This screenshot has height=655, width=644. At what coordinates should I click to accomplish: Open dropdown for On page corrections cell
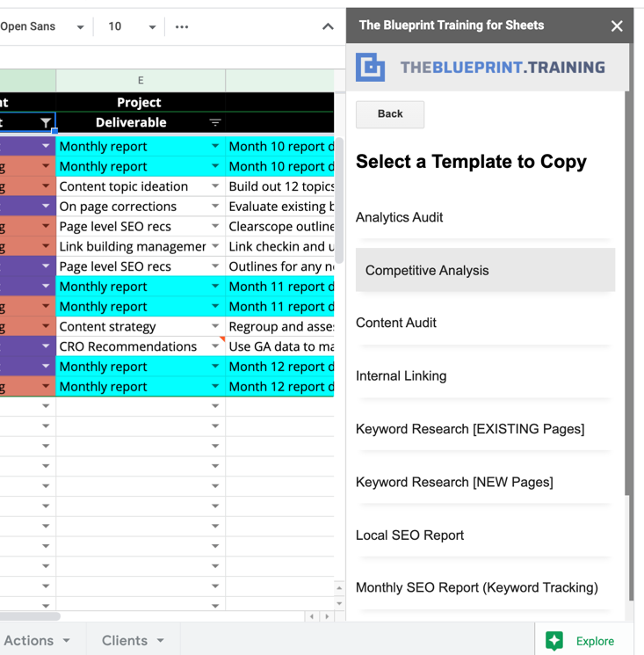215,206
